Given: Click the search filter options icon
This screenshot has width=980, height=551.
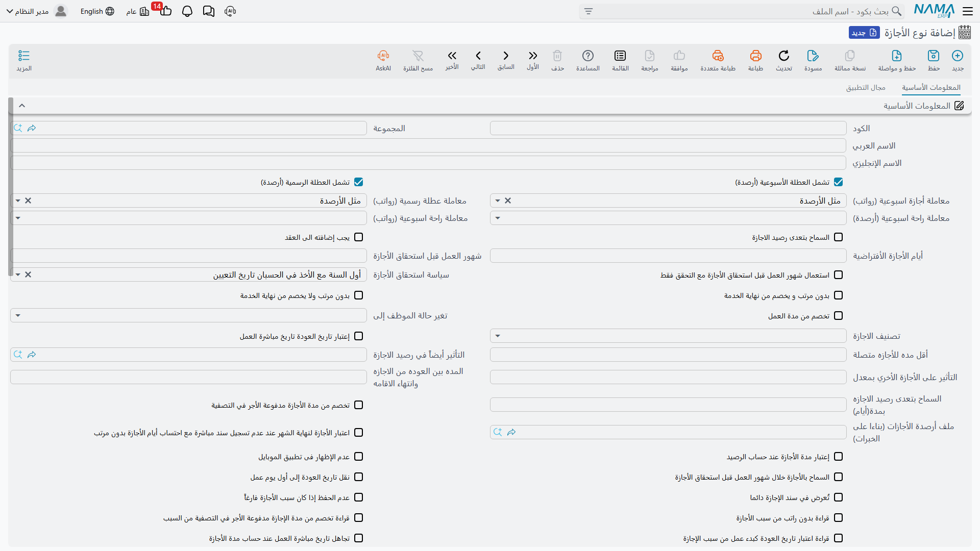Looking at the screenshot, I should click(x=589, y=11).
